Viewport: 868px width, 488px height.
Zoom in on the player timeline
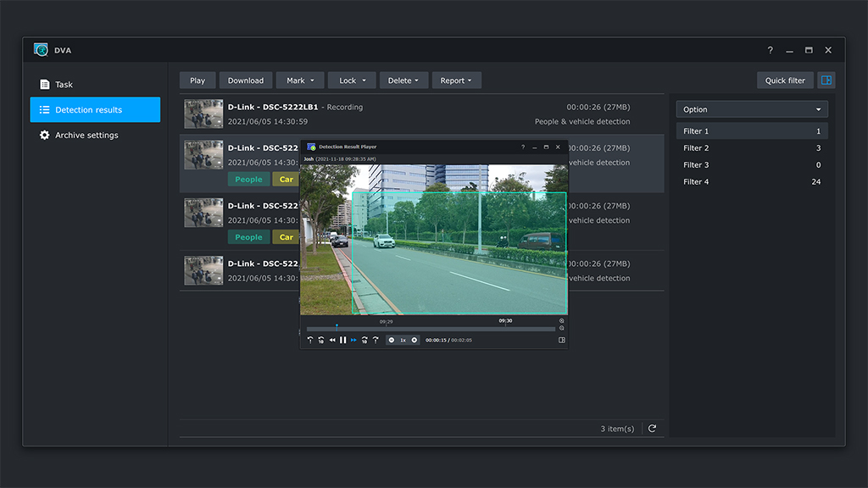[561, 321]
